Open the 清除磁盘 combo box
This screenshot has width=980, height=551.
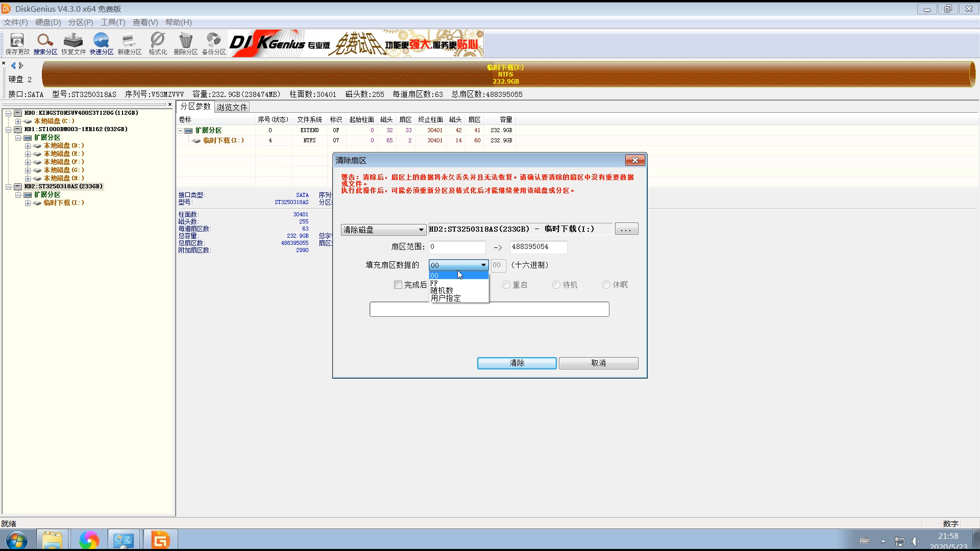[383, 230]
